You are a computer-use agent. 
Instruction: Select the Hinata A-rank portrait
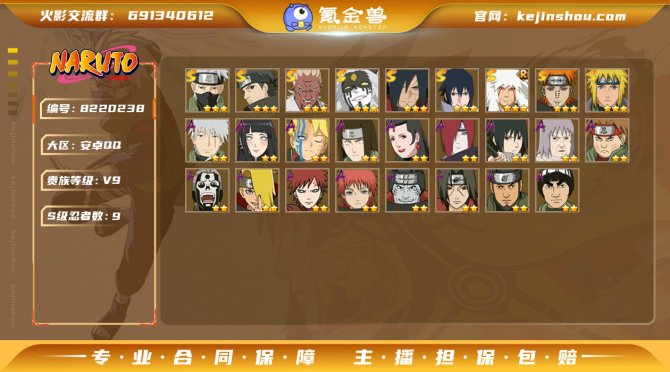257,141
